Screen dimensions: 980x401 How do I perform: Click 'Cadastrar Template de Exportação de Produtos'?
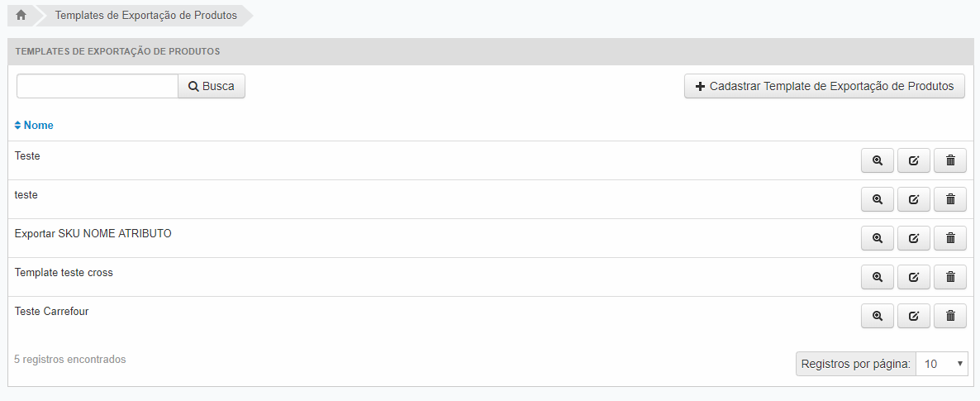825,86
